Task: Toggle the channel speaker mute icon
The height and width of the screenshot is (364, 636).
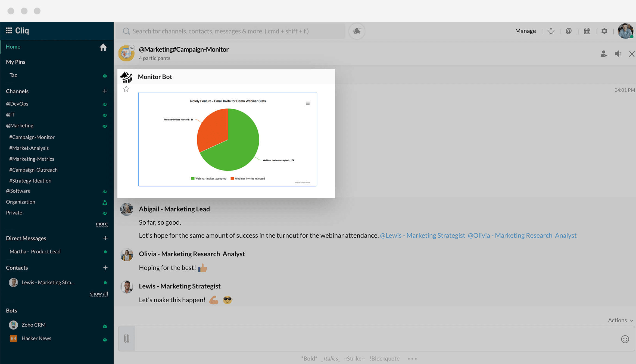Action: (x=618, y=54)
